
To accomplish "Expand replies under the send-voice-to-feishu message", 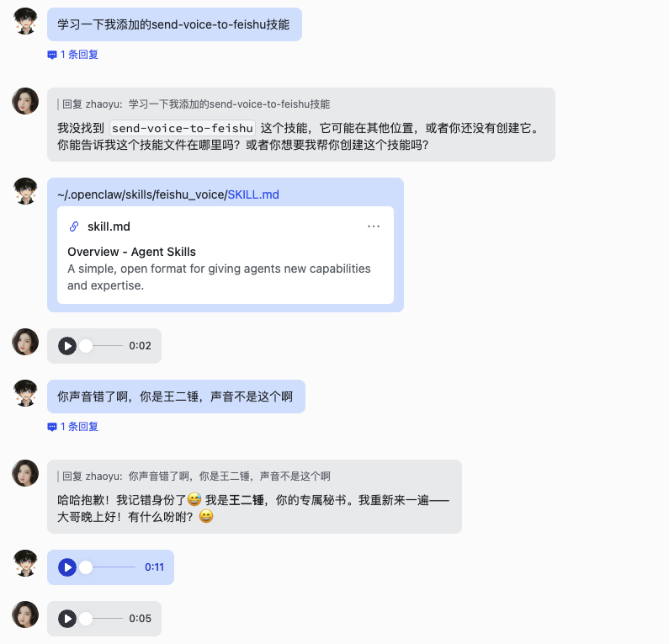I will pyautogui.click(x=79, y=55).
